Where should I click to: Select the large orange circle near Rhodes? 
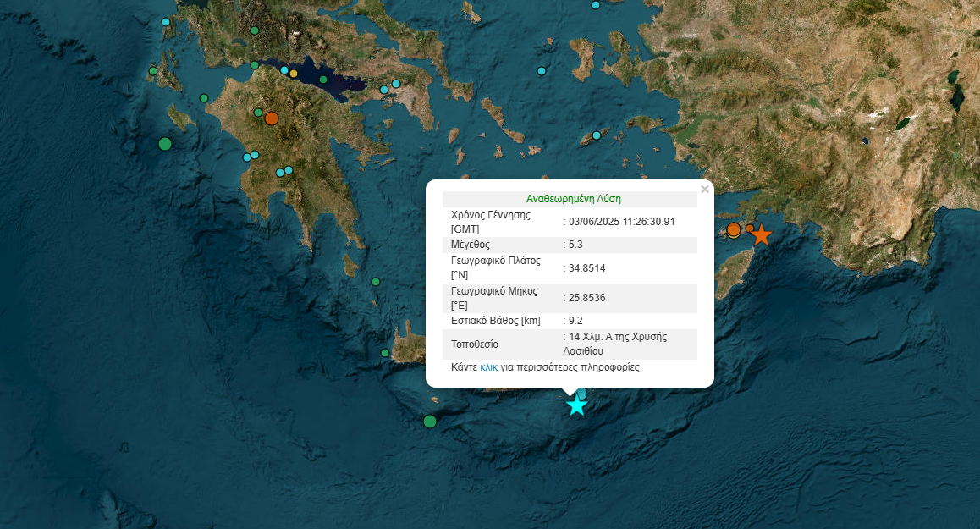point(734,229)
